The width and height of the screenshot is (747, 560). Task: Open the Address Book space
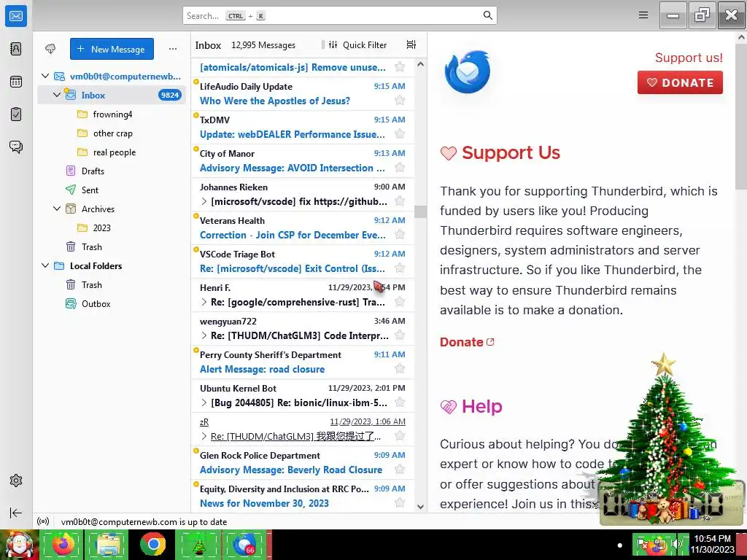16,49
